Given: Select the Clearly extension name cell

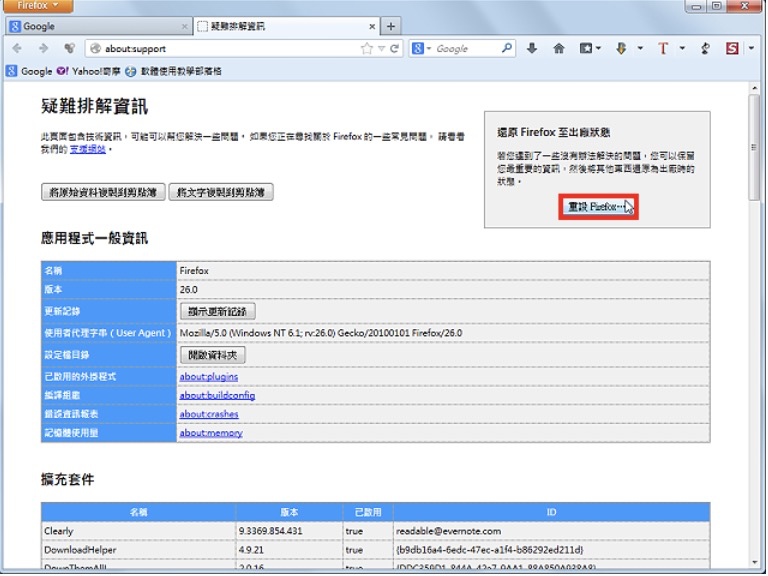Looking at the screenshot, I should (138, 531).
